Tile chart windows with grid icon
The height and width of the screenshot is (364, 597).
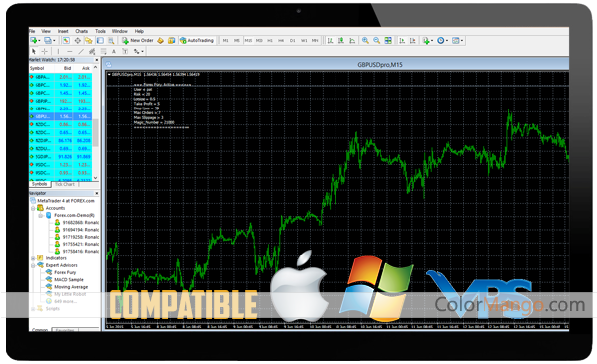tap(388, 40)
